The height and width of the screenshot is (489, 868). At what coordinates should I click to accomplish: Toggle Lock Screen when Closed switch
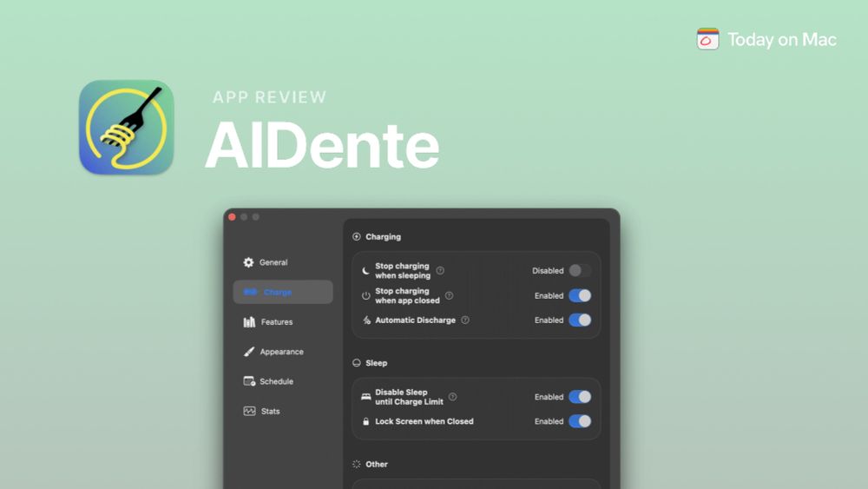(x=580, y=421)
